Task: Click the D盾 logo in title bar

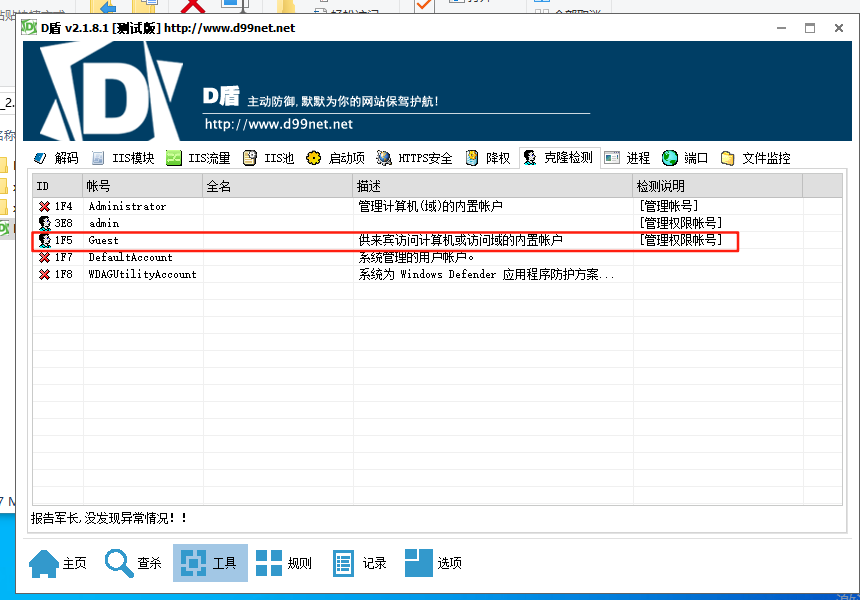Action: [29, 27]
